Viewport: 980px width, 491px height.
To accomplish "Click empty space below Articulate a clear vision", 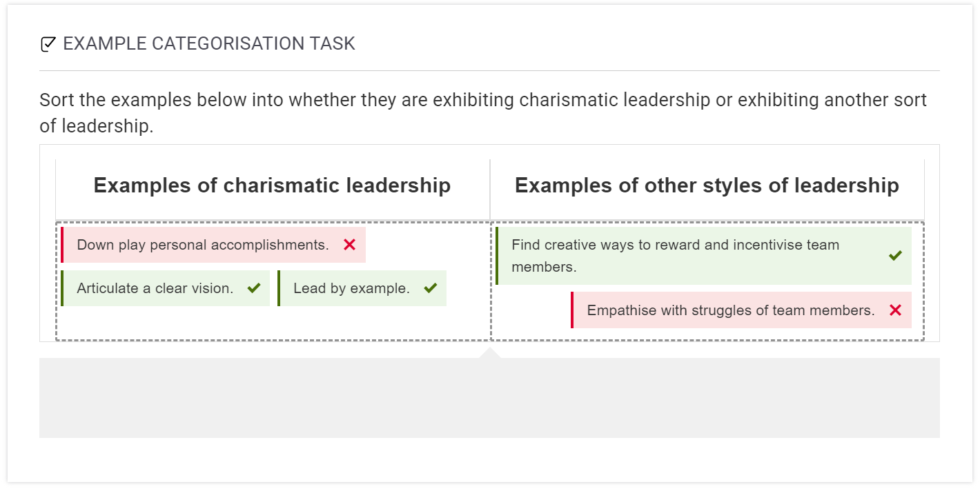I will pos(166,323).
